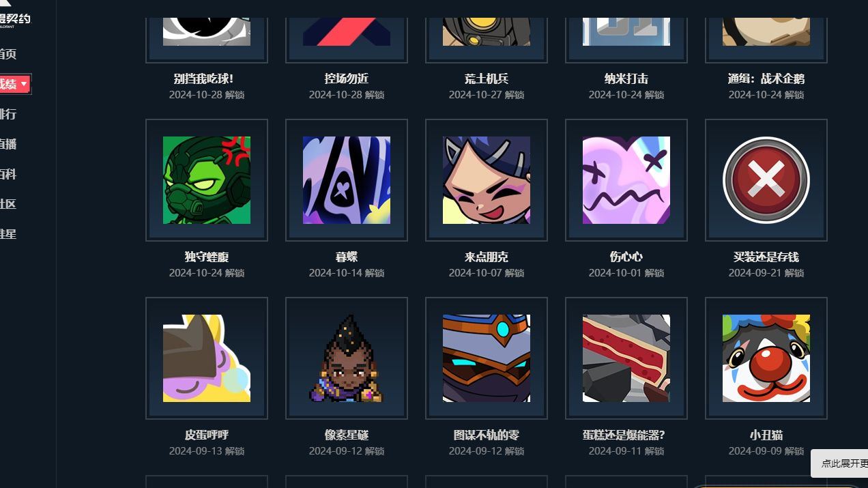Select the 像素星礈 pixel character icon

click(x=347, y=358)
